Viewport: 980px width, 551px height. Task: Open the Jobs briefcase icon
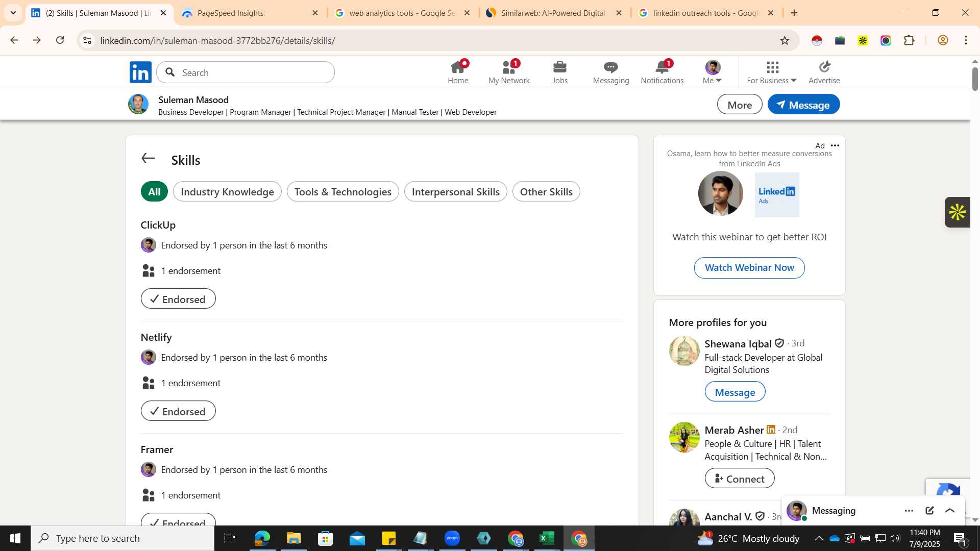pyautogui.click(x=560, y=72)
